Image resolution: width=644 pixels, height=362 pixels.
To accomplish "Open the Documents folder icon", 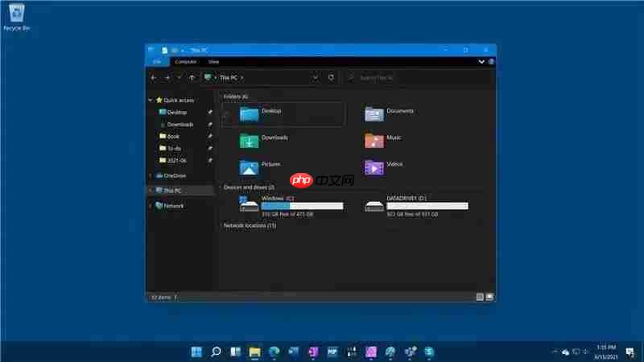I will [374, 114].
